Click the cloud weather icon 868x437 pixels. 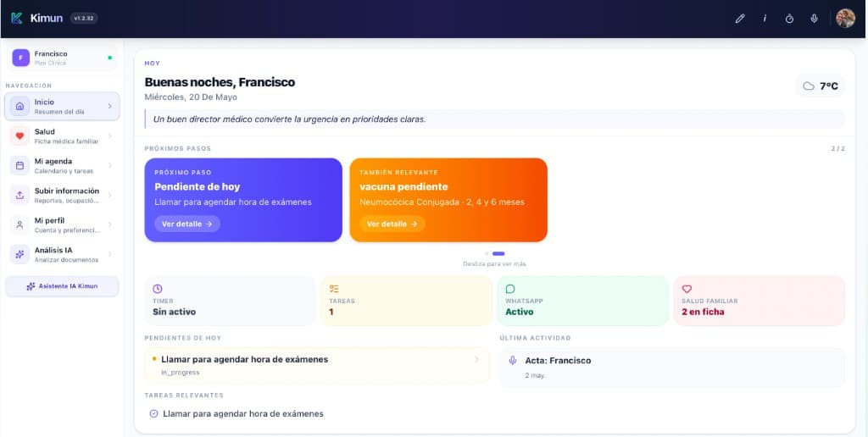pos(809,86)
